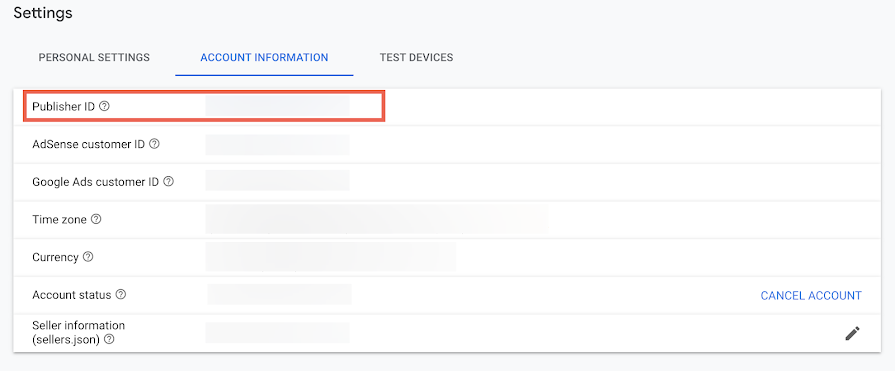Show Account status help icon info
This screenshot has height=371, width=895.
[x=120, y=295]
